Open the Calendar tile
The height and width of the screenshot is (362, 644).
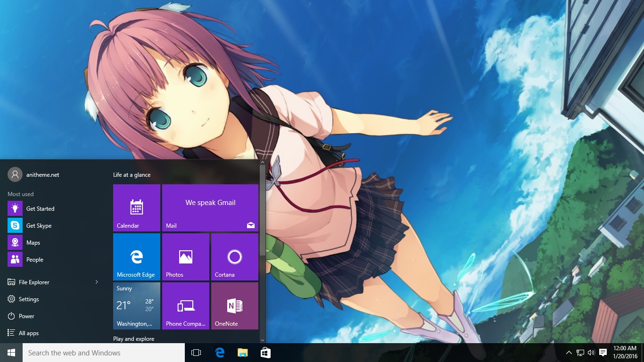pos(137,208)
